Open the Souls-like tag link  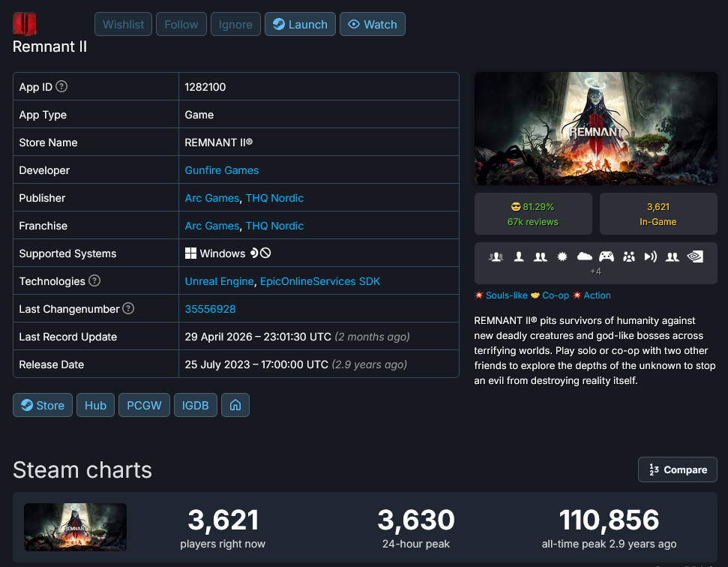[x=507, y=295]
